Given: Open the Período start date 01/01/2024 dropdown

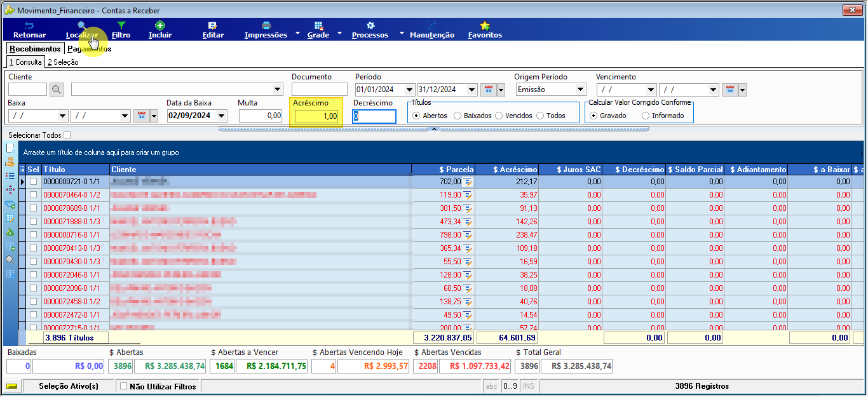Looking at the screenshot, I should click(x=409, y=90).
